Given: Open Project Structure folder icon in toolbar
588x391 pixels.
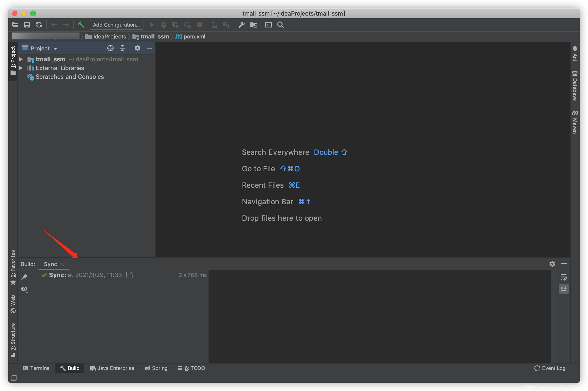Looking at the screenshot, I should point(253,25).
